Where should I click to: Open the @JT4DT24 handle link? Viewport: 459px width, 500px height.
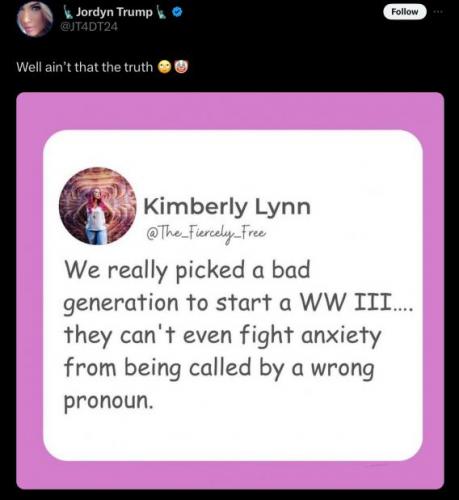89,26
